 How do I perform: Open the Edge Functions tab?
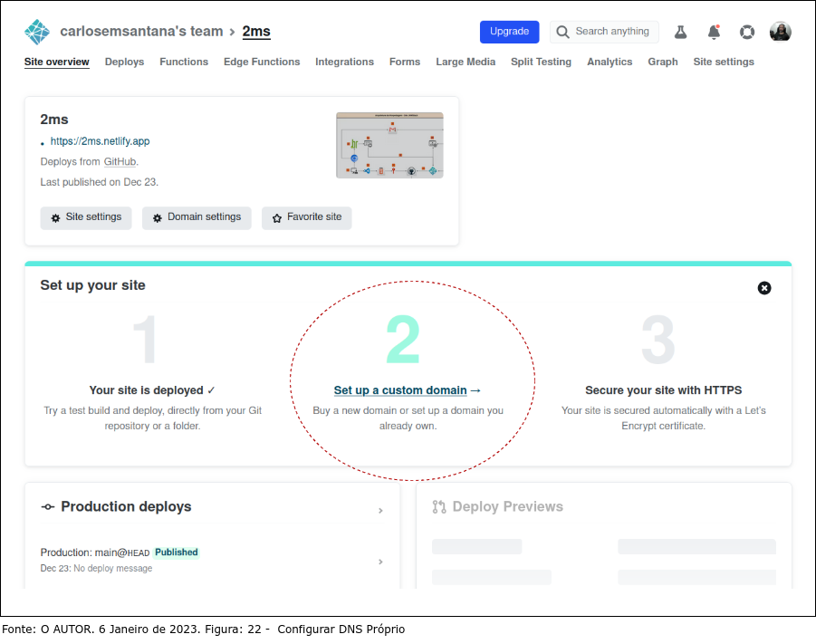tap(262, 62)
